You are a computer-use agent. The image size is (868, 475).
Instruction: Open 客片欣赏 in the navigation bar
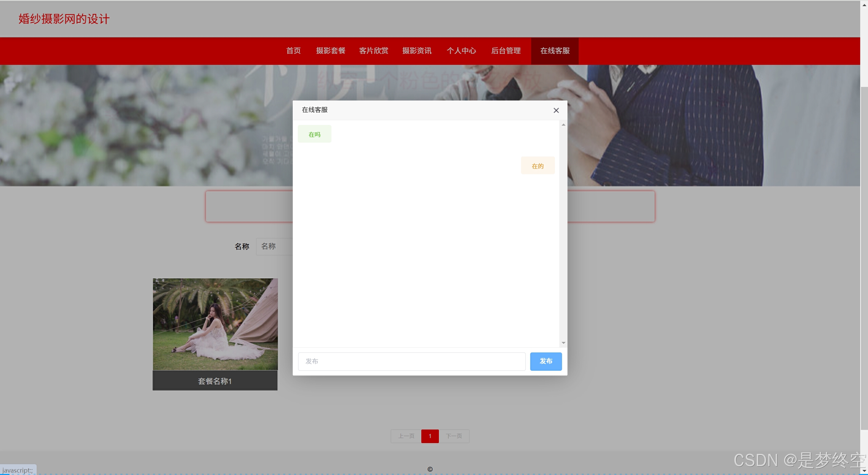373,51
